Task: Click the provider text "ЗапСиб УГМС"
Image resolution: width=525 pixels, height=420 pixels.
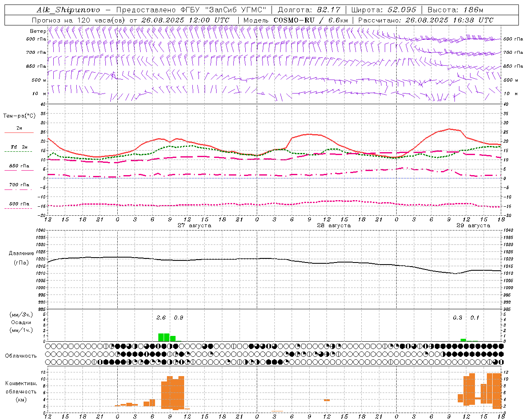Action: pos(236,10)
